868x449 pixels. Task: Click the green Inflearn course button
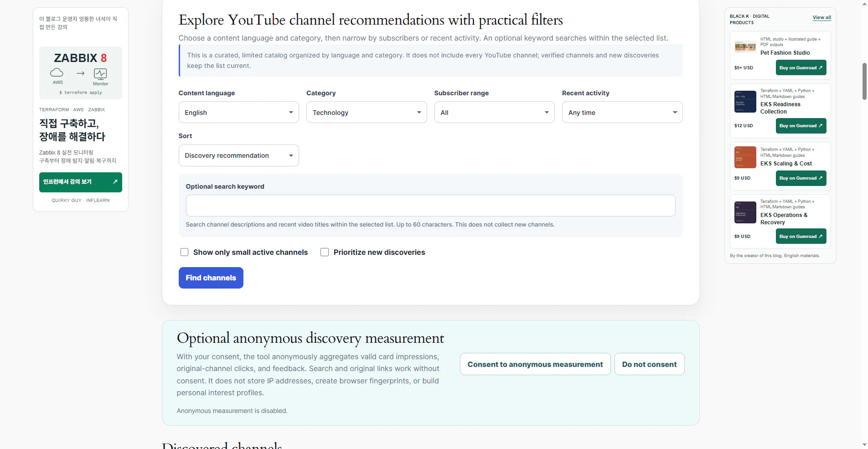81,182
